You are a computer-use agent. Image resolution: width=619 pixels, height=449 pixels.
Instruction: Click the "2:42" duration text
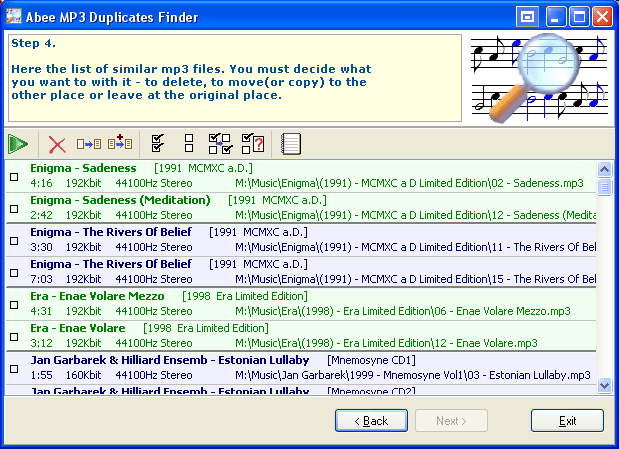(41, 215)
